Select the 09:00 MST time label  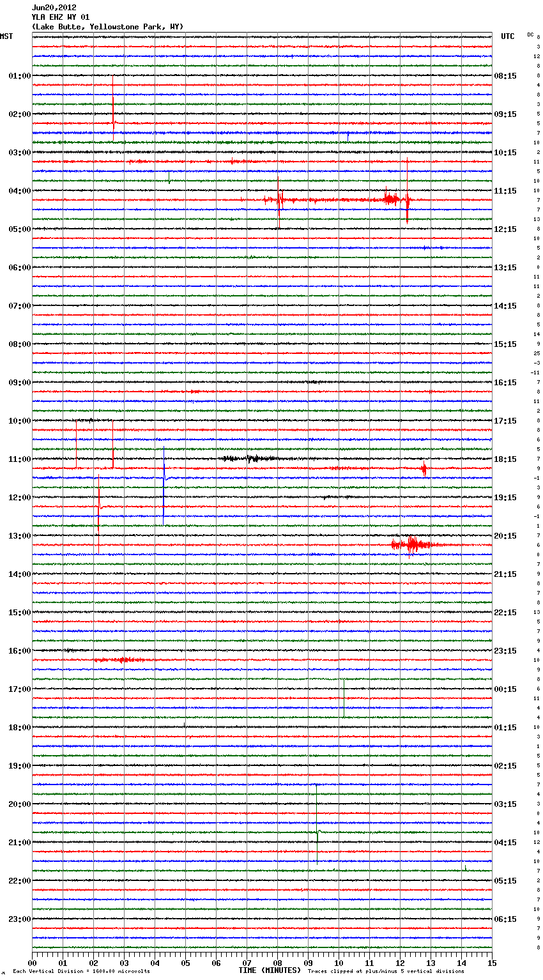(19, 383)
